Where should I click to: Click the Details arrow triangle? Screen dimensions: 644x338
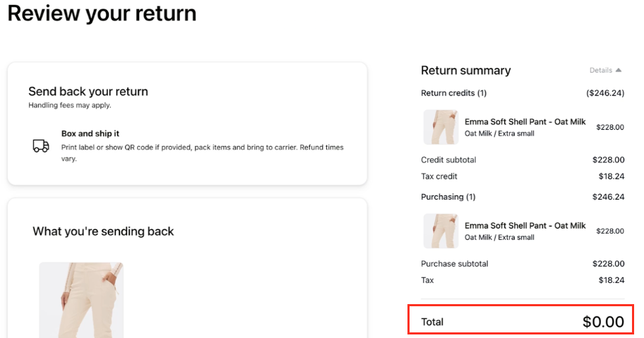pos(619,71)
